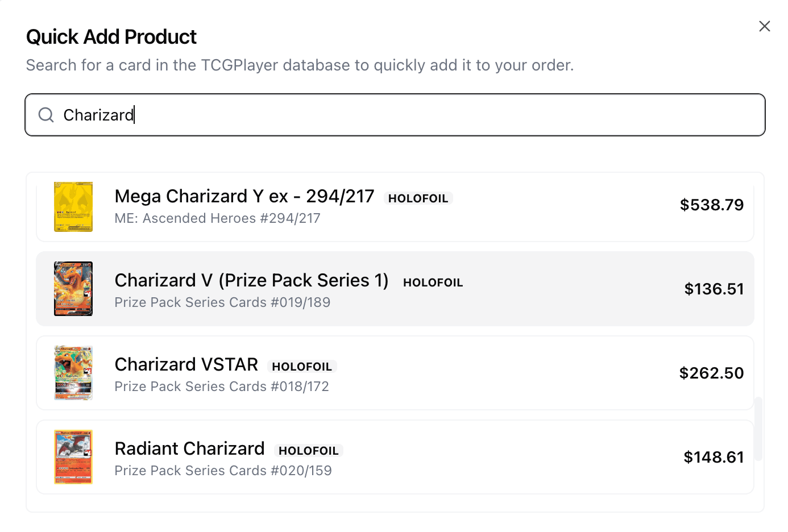Image resolution: width=788 pixels, height=532 pixels.
Task: Click the HOLOFOIL tag on Radiant Charizard row
Action: [x=308, y=450]
